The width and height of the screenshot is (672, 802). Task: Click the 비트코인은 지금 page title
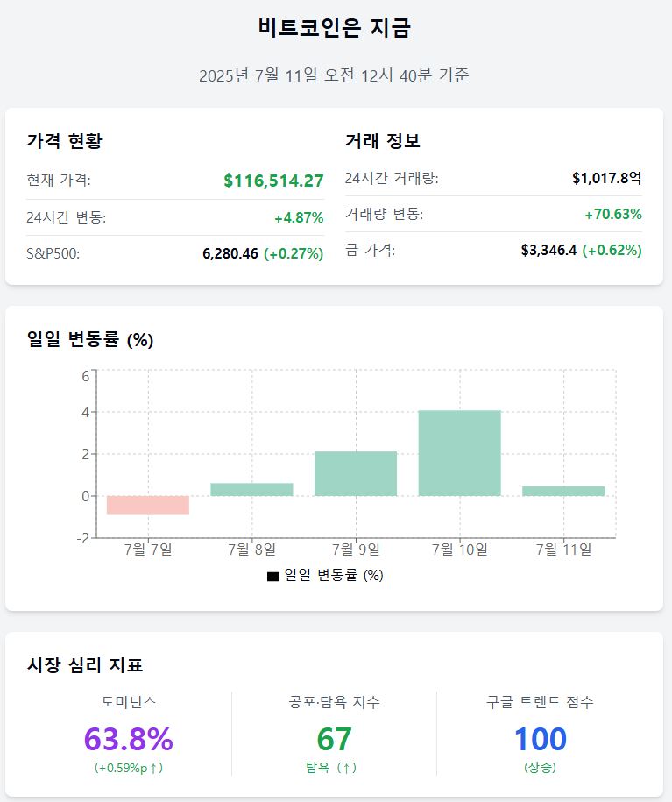(x=335, y=27)
